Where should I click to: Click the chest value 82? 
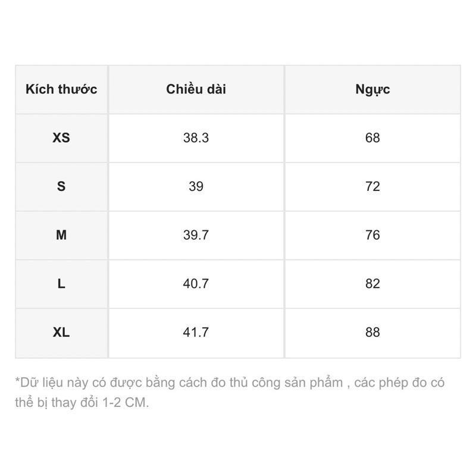click(372, 284)
